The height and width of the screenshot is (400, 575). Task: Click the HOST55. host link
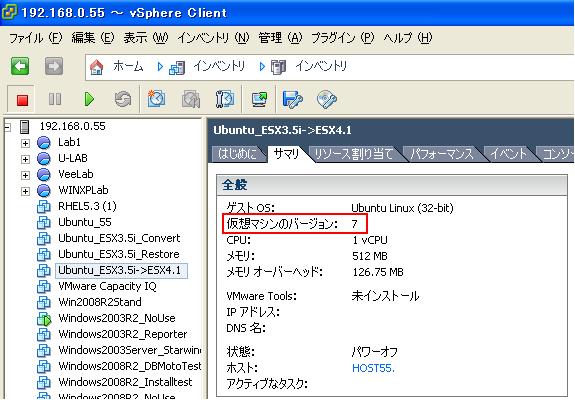(x=373, y=368)
